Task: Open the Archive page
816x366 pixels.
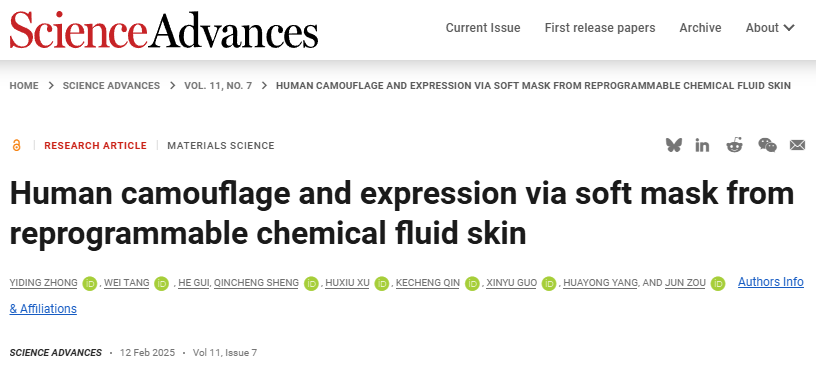Action: click(x=700, y=28)
